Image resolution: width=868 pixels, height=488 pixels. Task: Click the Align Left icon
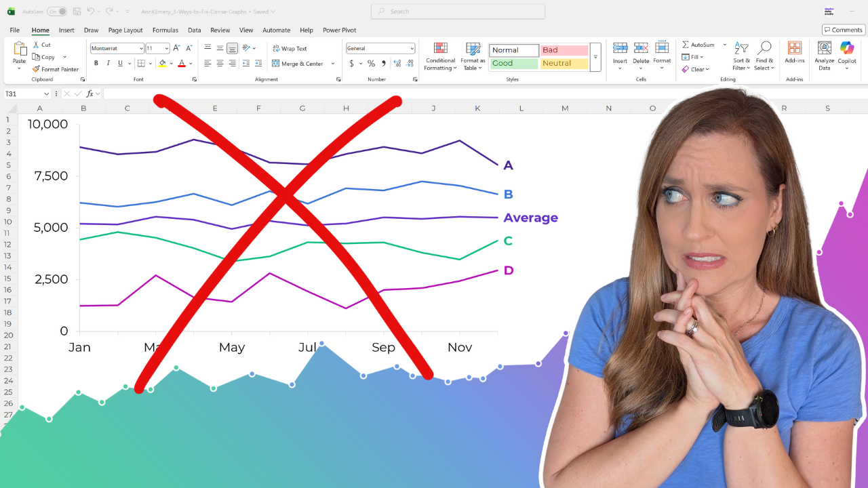[x=208, y=64]
